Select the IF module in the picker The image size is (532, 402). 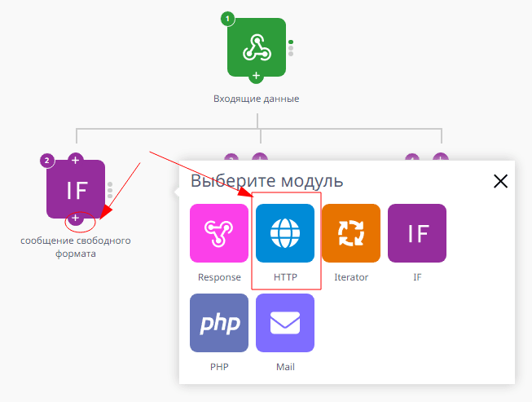click(417, 233)
